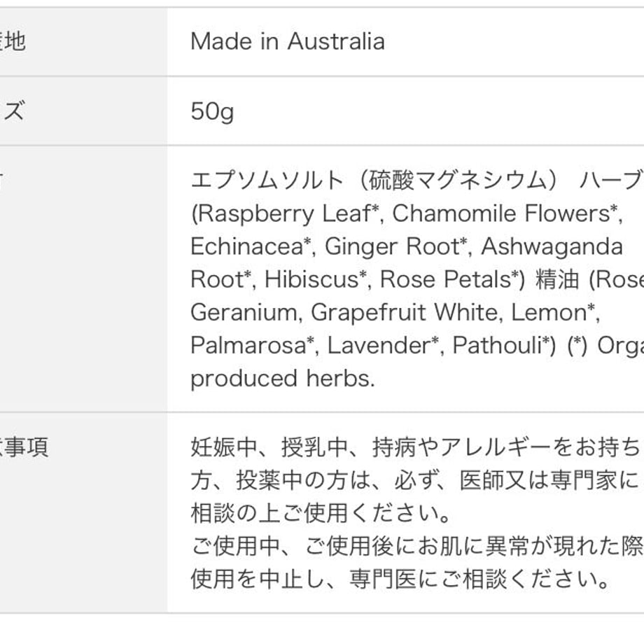The width and height of the screenshot is (644, 644).
Task: Click the エプソムソルト ingredient text
Action: click(x=267, y=181)
